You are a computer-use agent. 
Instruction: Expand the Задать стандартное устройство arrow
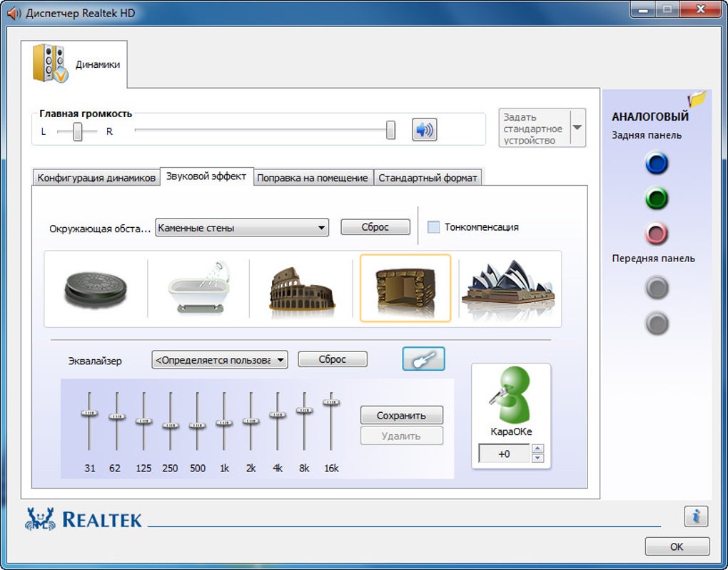pyautogui.click(x=577, y=128)
